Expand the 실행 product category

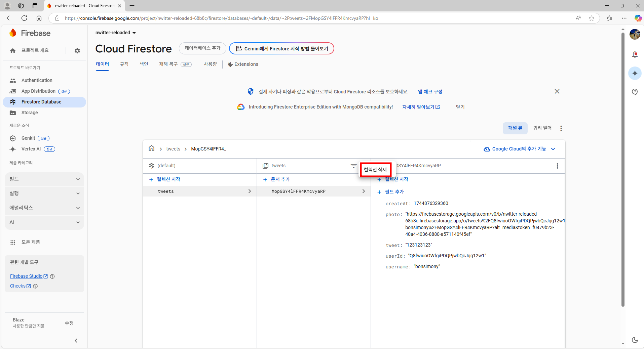44,193
